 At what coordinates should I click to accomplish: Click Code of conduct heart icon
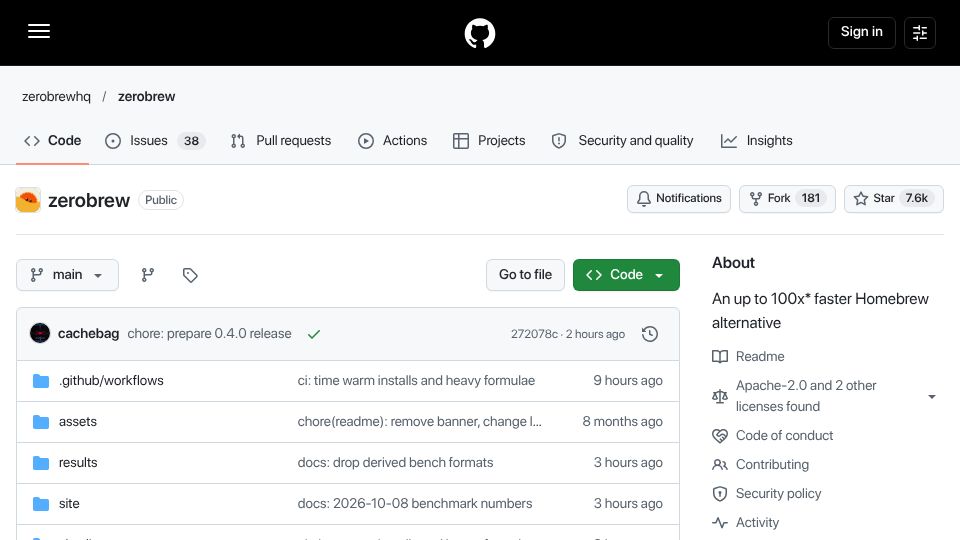pyautogui.click(x=720, y=435)
